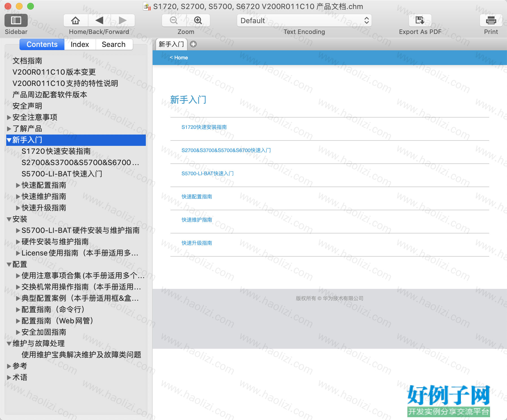
Task: Zoom out with the minus magnifier
Action: point(174,20)
